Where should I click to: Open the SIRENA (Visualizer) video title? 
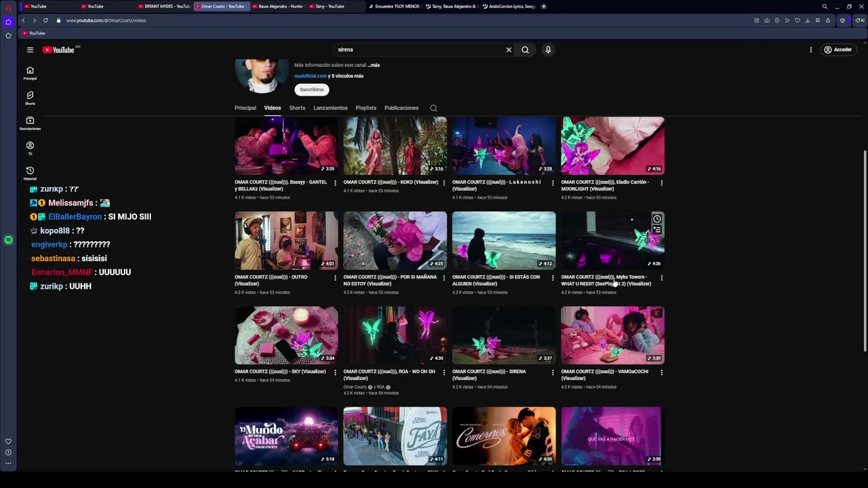point(489,371)
